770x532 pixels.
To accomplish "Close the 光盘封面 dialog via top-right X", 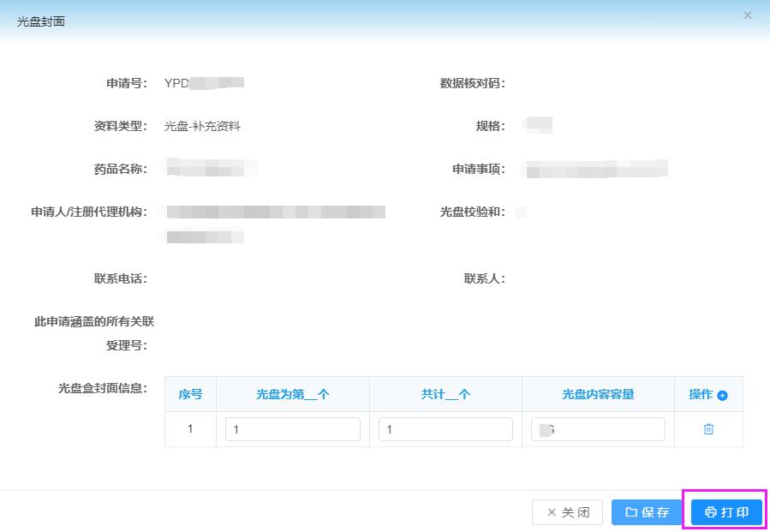I will pos(747,15).
